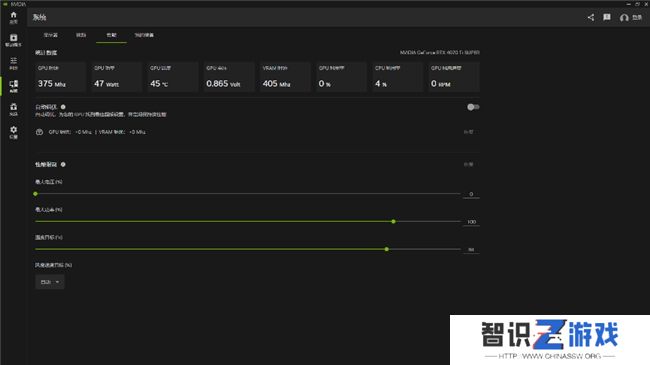This screenshot has height=365, width=650.
Task: Click the GPU voltage card 0.865 Volt
Action: [x=229, y=77]
